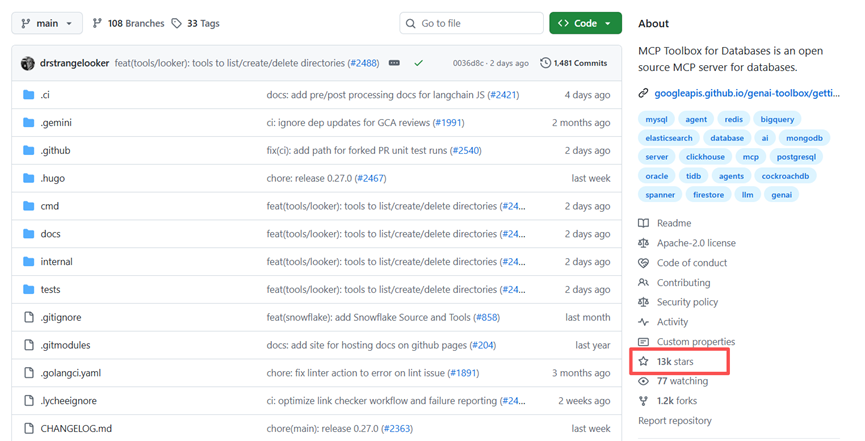Click the Go to file search field

[x=472, y=23]
